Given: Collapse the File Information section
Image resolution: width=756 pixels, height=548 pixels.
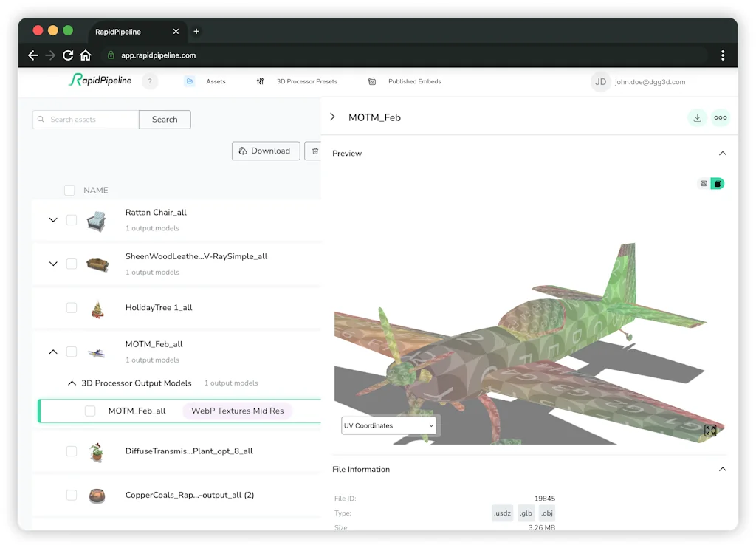Looking at the screenshot, I should click(722, 469).
